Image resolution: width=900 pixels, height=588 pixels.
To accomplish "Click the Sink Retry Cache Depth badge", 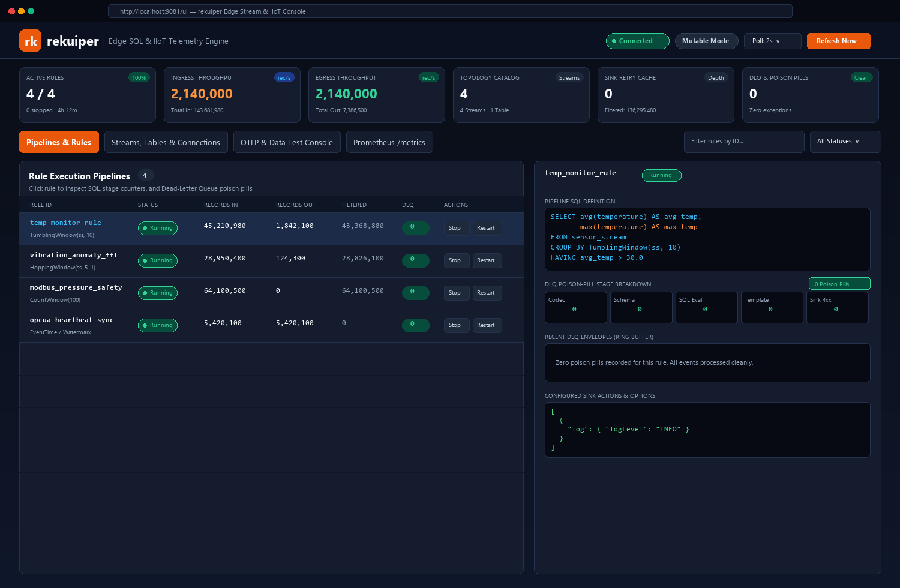I will 716,77.
